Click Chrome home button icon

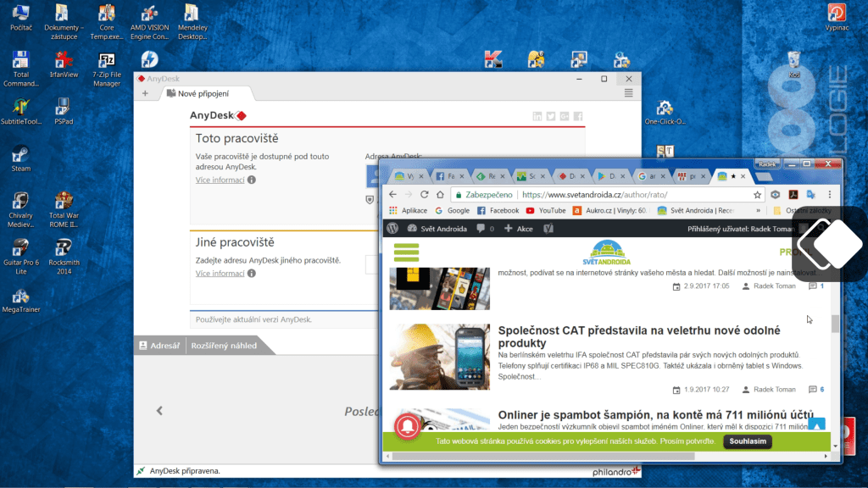tap(440, 194)
